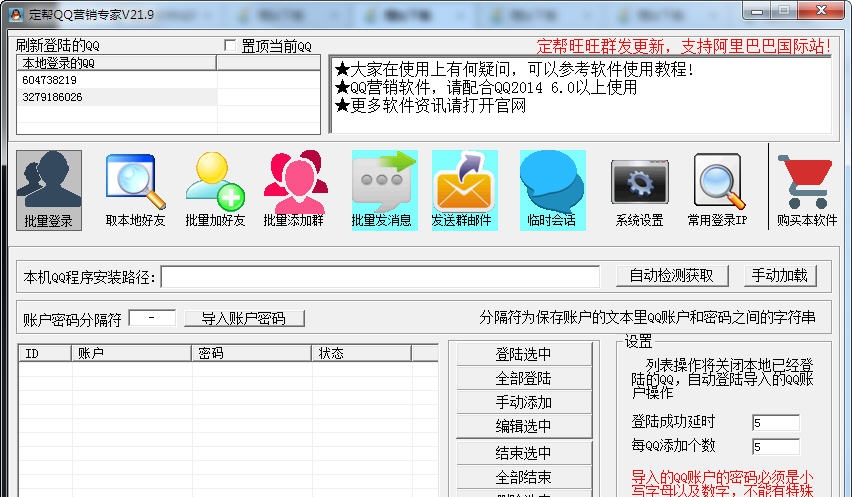The image size is (852, 497).
Task: Click 导入账户密码 button
Action: (244, 318)
